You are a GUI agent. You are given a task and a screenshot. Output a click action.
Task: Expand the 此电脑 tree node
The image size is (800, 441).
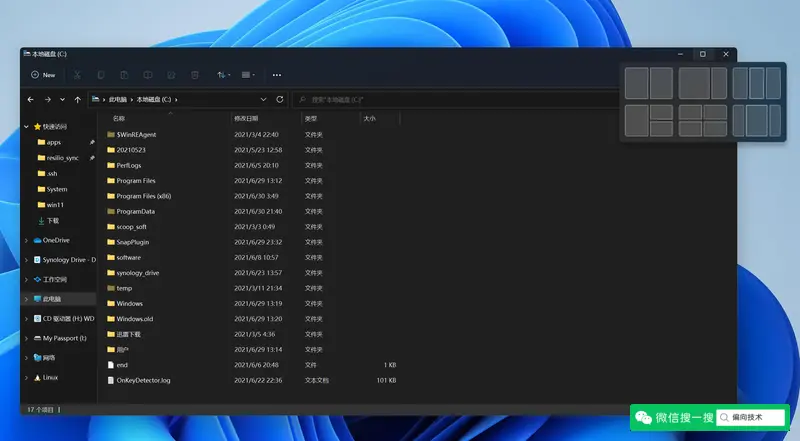tap(27, 299)
